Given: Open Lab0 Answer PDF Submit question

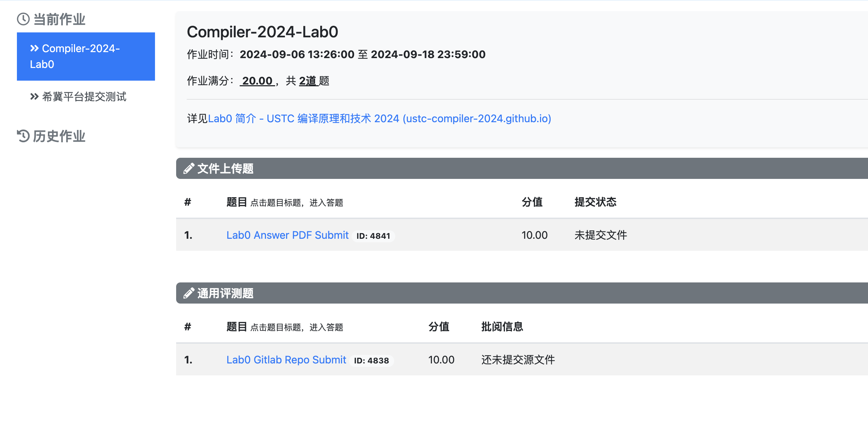Looking at the screenshot, I should coord(287,235).
